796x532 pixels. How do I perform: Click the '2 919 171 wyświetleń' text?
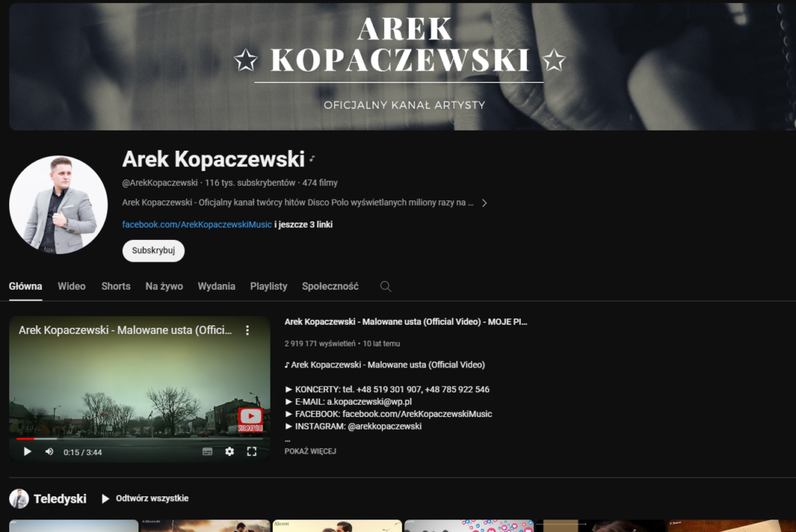tap(319, 343)
